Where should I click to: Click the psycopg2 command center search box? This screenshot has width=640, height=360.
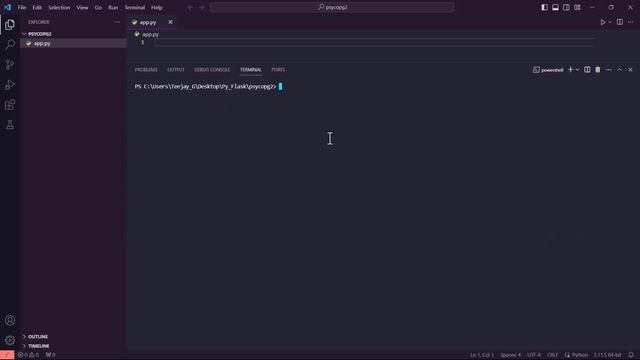coord(332,7)
